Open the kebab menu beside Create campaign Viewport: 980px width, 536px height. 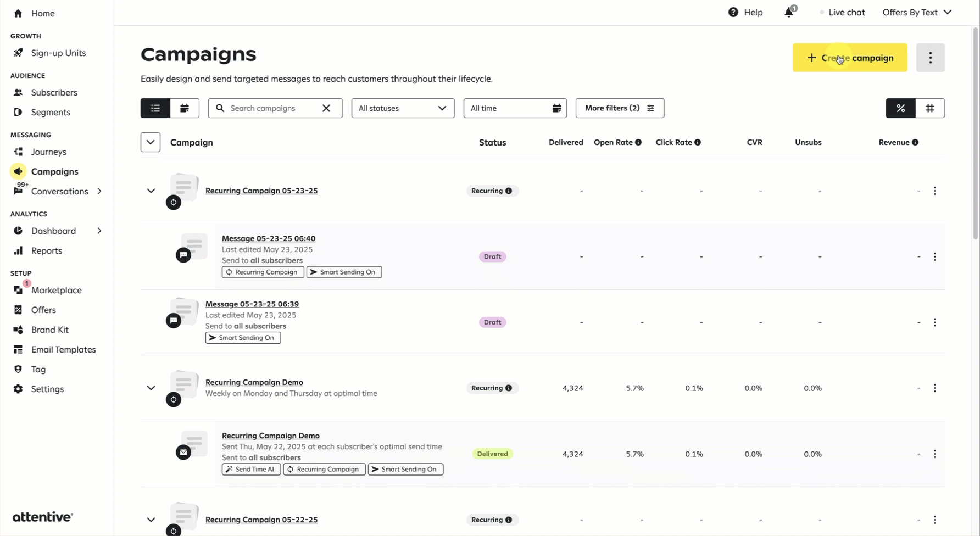pyautogui.click(x=930, y=58)
